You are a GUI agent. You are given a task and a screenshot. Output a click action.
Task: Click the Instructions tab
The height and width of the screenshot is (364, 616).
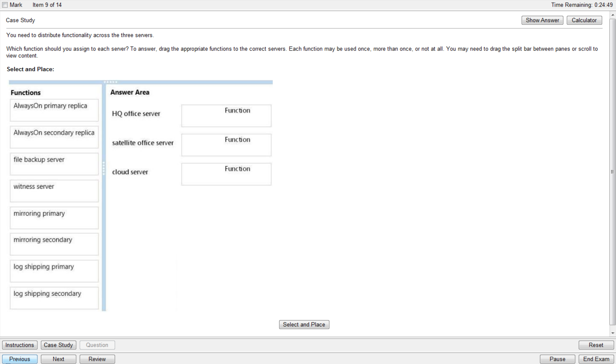click(19, 345)
